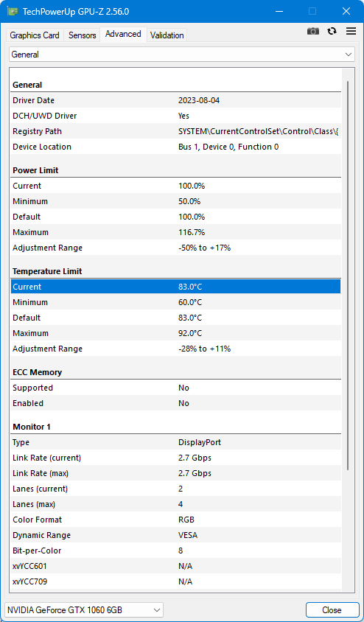The height and width of the screenshot is (622, 364).
Task: Click the Default 83.0°C row
Action: (175, 318)
